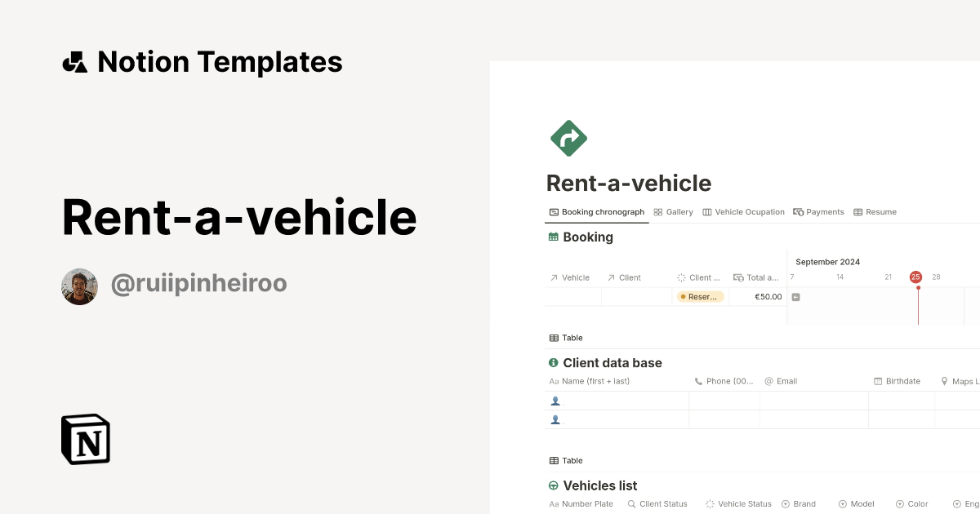Click the person icon in first client row
The image size is (980, 514).
[x=556, y=401]
